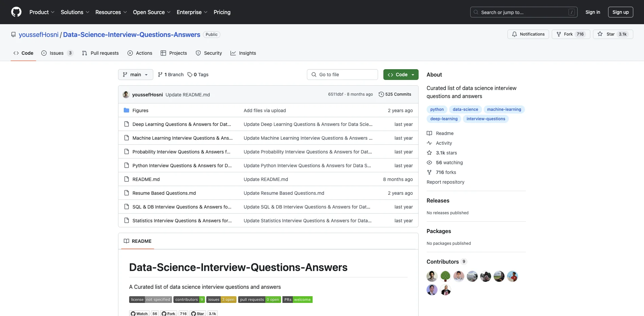Star this repository
Screen dimensions: 644x316
tap(612, 34)
